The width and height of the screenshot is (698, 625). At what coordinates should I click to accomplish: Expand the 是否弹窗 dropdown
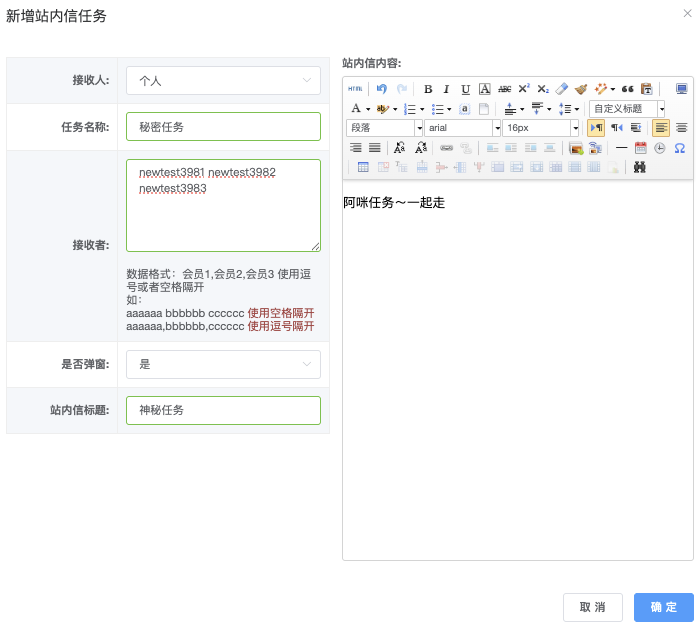click(223, 364)
